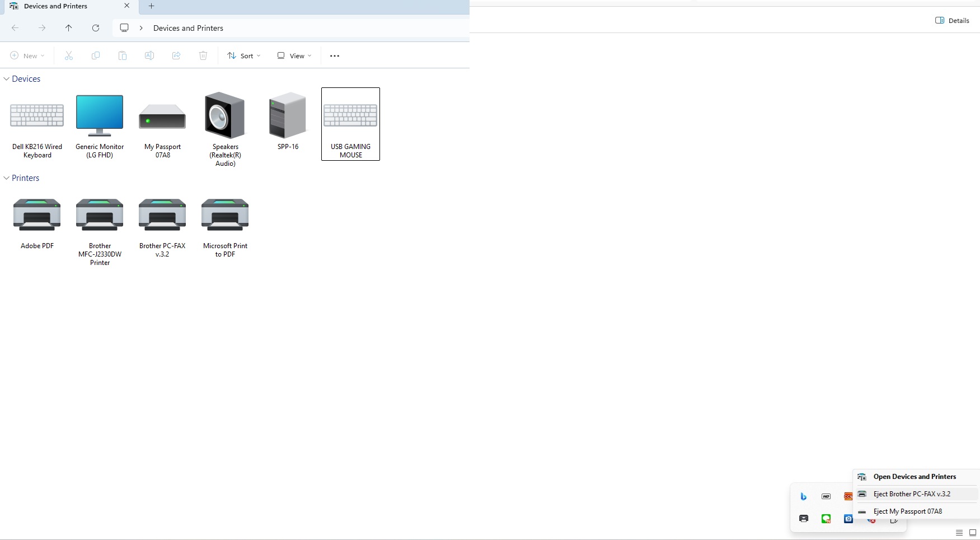Screen dimensions: 980x540
Task: Click the blue camera tray icon
Action: [848, 519]
